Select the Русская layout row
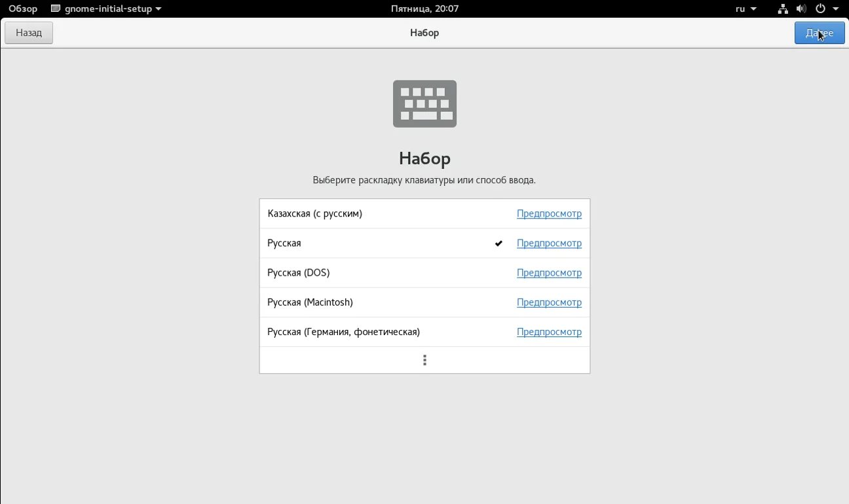 pos(284,243)
